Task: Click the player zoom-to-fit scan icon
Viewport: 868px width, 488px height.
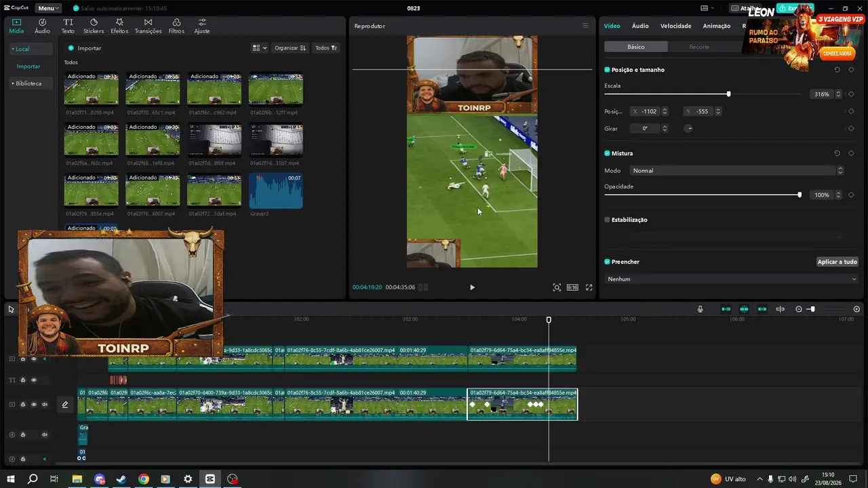Action: (557, 287)
